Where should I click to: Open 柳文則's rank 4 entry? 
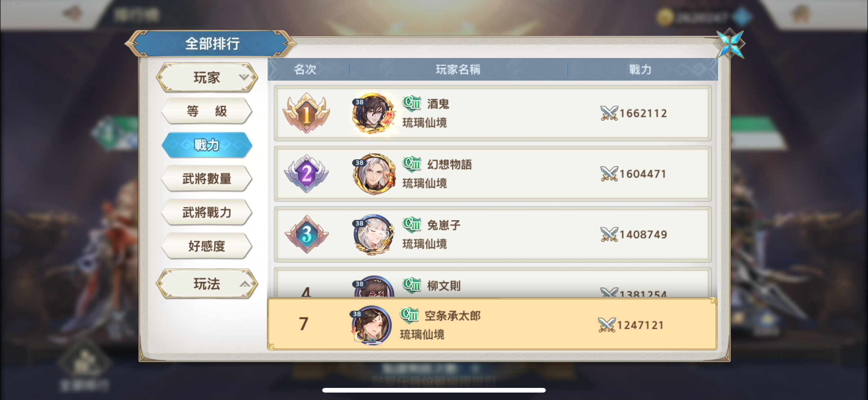493,283
